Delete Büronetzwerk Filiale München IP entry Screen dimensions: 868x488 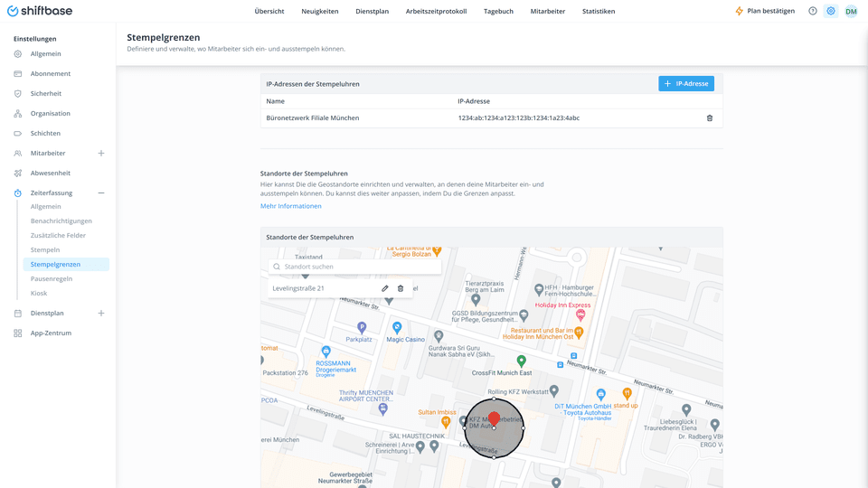tap(710, 117)
